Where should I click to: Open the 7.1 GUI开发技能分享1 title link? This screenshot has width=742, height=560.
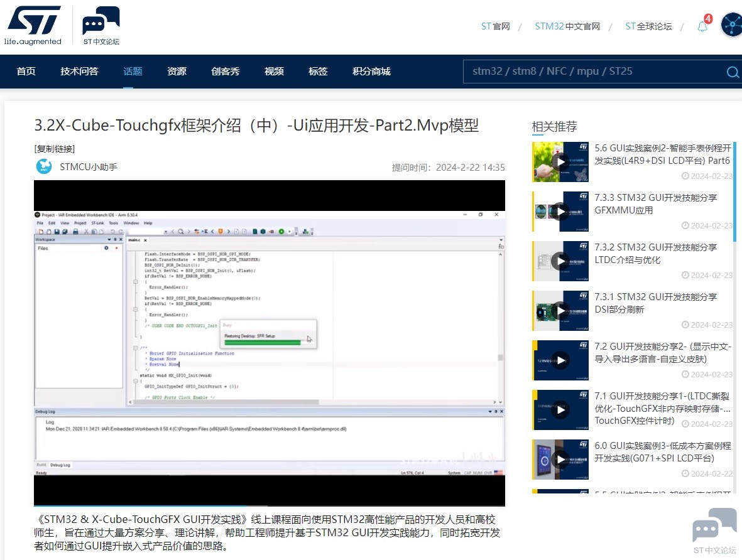662,408
